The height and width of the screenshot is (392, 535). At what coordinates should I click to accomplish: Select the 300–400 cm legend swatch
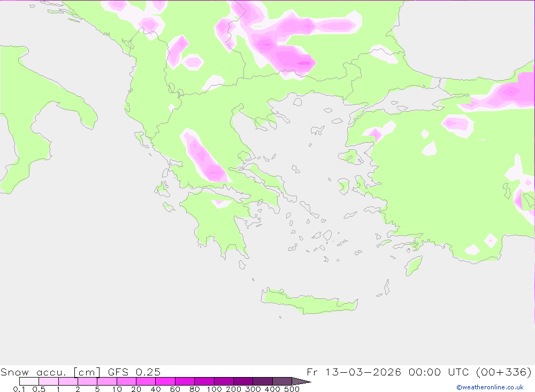pos(263,381)
